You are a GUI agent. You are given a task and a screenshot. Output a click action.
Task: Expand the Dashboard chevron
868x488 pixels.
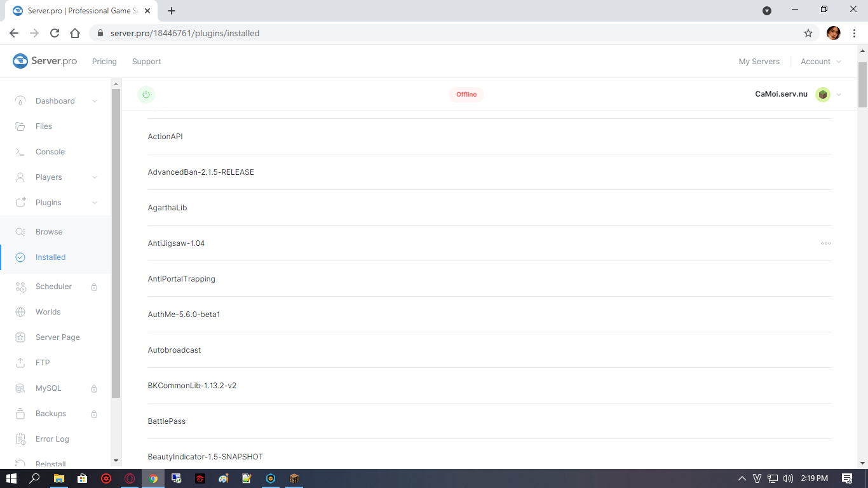[x=95, y=101]
